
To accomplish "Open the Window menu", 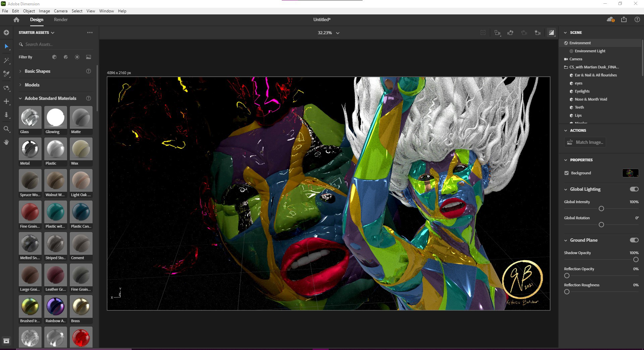I will coord(107,11).
